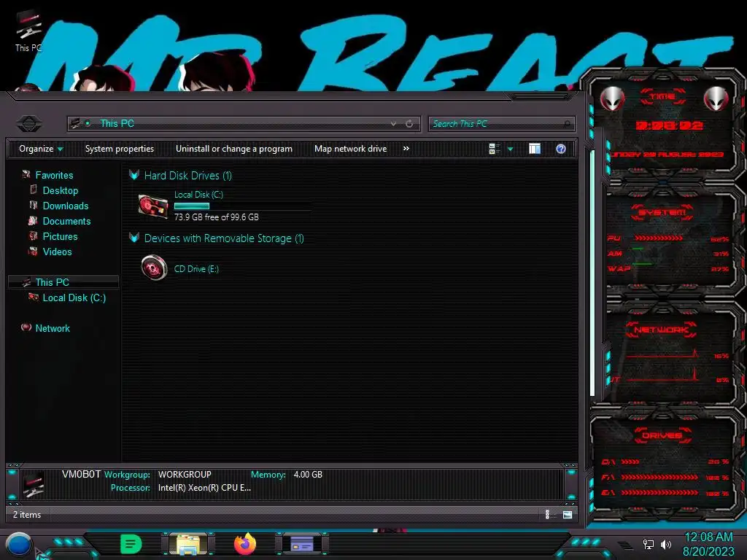The image size is (747, 560).
Task: Click the DRIVES widget header
Action: click(x=662, y=435)
